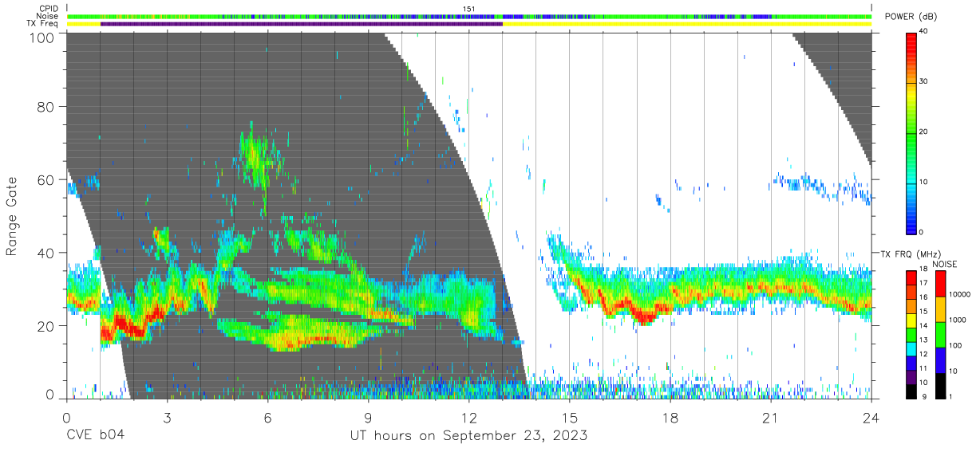Click the x-axis tick label 18
The height and width of the screenshot is (452, 980).
click(x=670, y=418)
